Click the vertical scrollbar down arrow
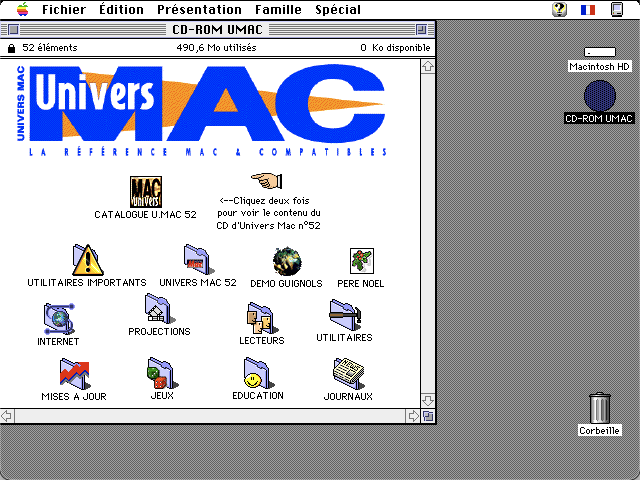The image size is (640, 480). pos(428,400)
